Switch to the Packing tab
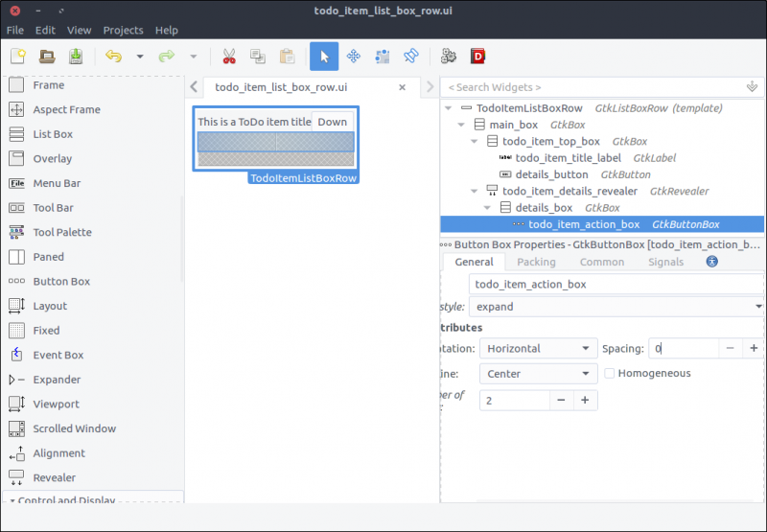The height and width of the screenshot is (532, 767). coord(536,262)
